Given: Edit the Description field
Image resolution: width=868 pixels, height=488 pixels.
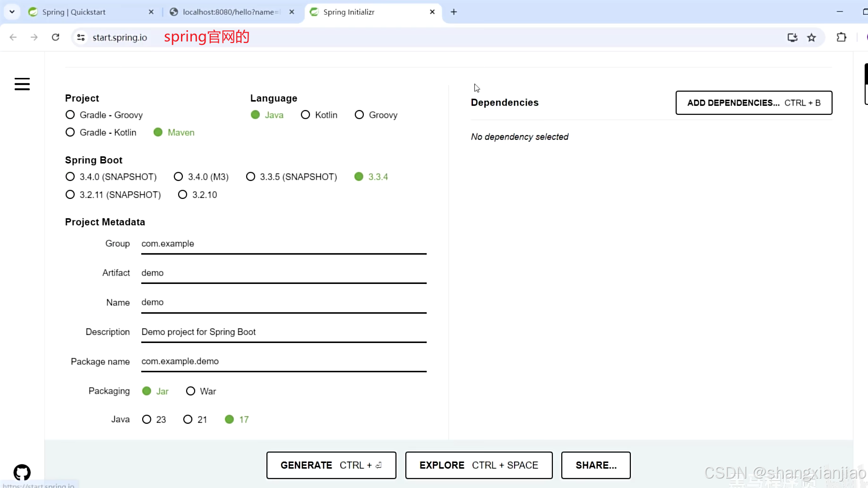Looking at the screenshot, I should point(284,333).
